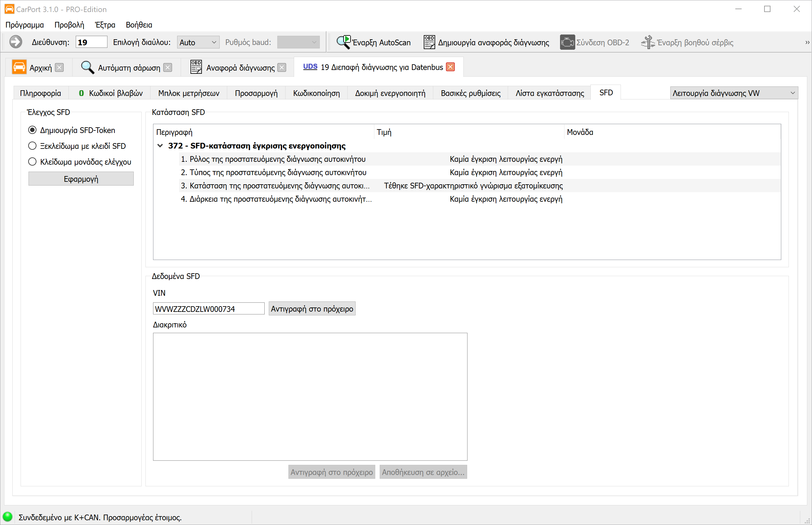
Task: Close the Αρχική tab with its X
Action: click(x=59, y=67)
